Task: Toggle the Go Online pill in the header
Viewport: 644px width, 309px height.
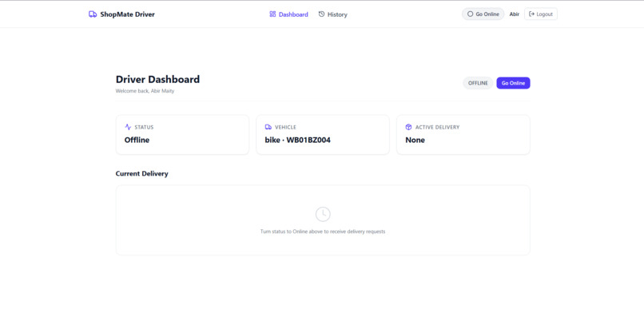Action: 483,14
